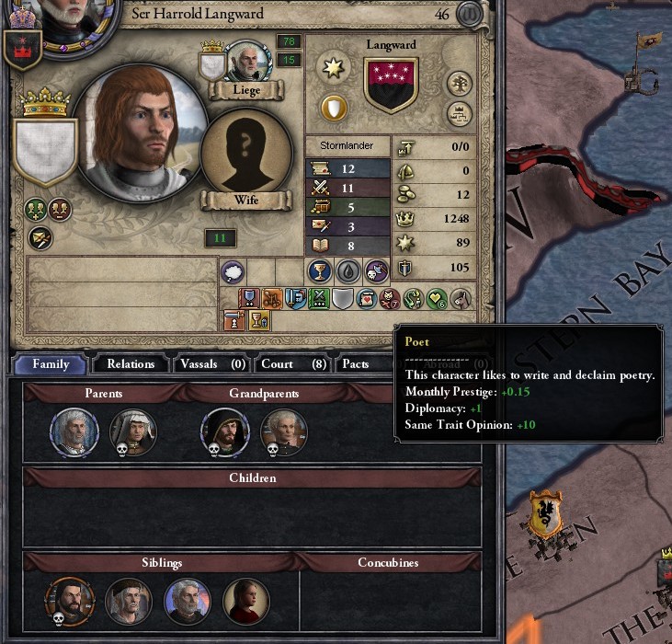Click the donkey trait icon
Viewport: 672px width, 644px height.
(x=461, y=299)
